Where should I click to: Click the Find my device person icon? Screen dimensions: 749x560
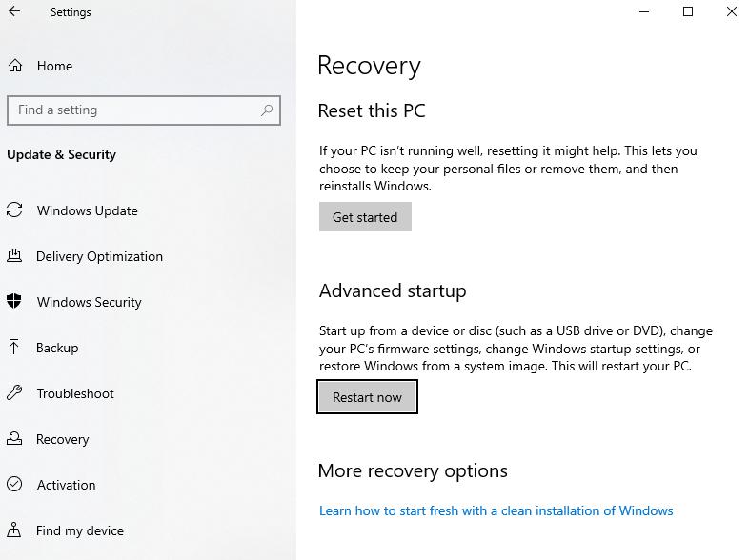click(14, 530)
